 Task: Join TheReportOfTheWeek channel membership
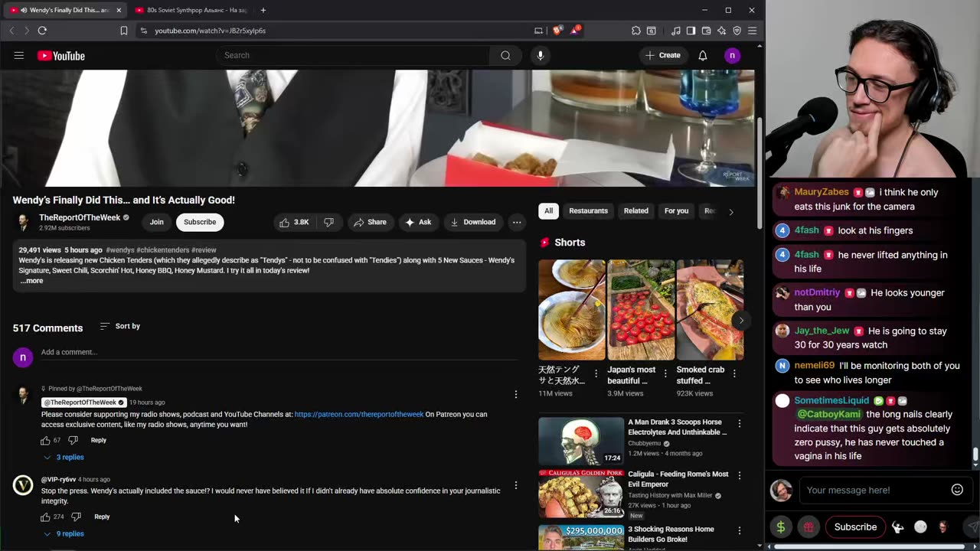(x=156, y=222)
